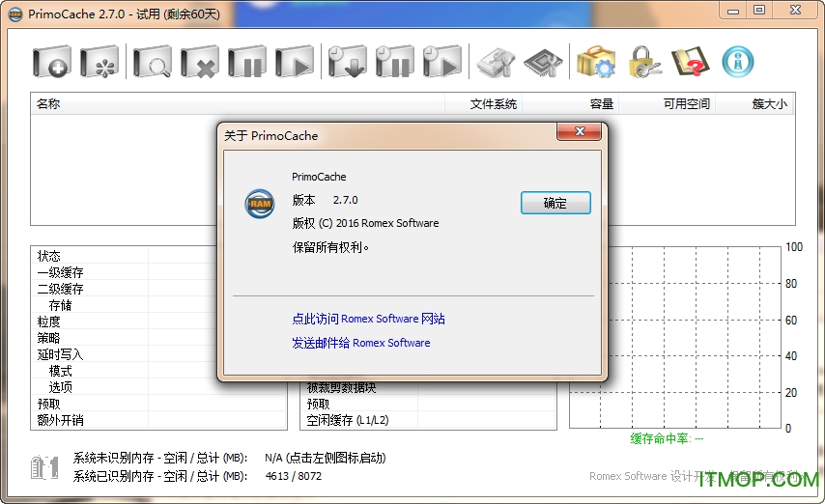Click the 4613 / 8072 memory value
The width and height of the screenshot is (825, 504).
pos(293,476)
